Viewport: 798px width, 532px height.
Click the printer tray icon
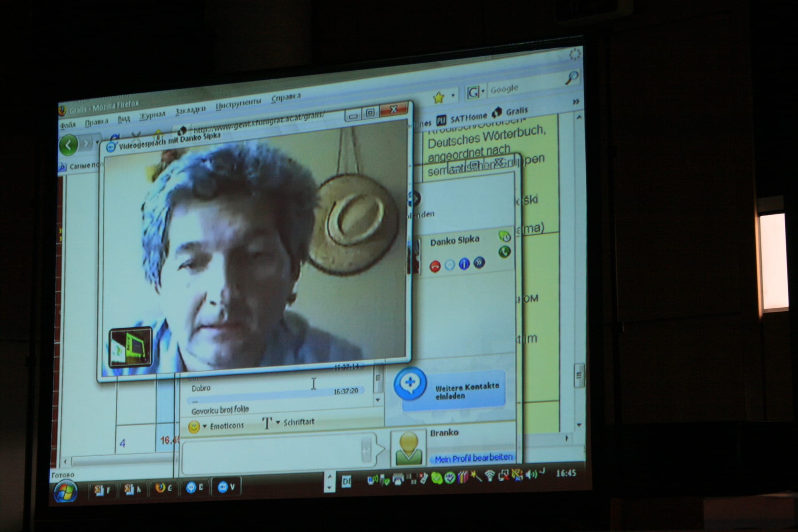tap(398, 479)
